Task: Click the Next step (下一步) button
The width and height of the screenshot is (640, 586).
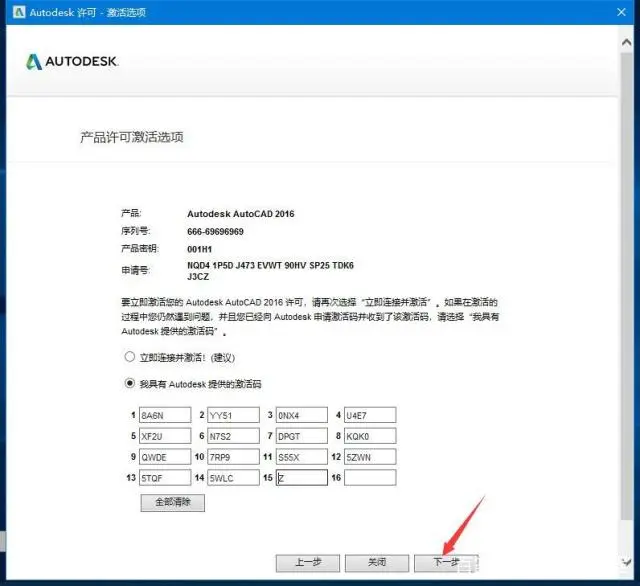Action: [446, 563]
